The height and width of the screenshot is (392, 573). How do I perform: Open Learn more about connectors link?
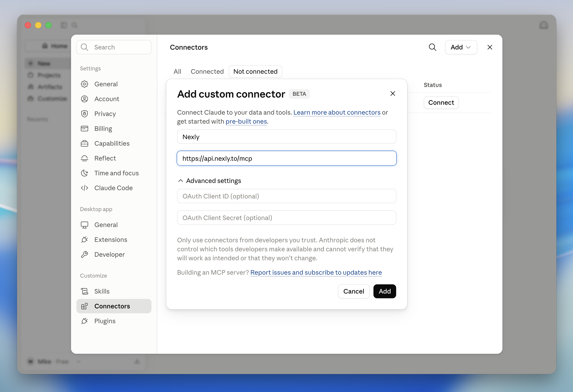point(337,112)
